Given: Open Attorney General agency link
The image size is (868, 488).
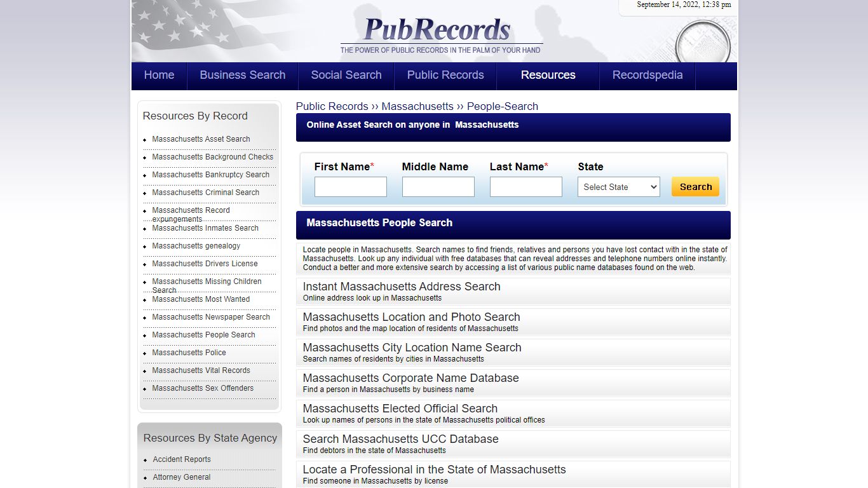Looking at the screenshot, I should click(182, 477).
